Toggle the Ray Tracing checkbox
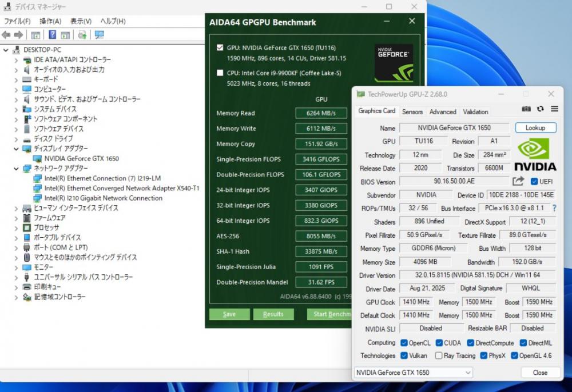This screenshot has width=572, height=392. [x=439, y=355]
